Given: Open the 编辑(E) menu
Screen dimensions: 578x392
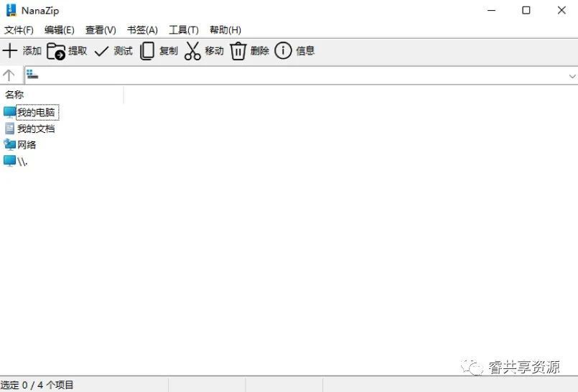Looking at the screenshot, I should pyautogui.click(x=60, y=30).
